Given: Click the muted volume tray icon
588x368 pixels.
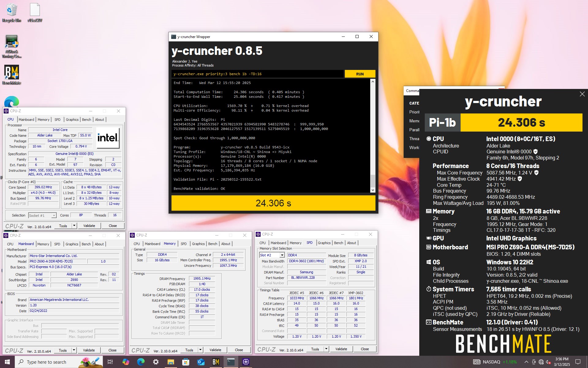Looking at the screenshot, I should click(548, 362).
